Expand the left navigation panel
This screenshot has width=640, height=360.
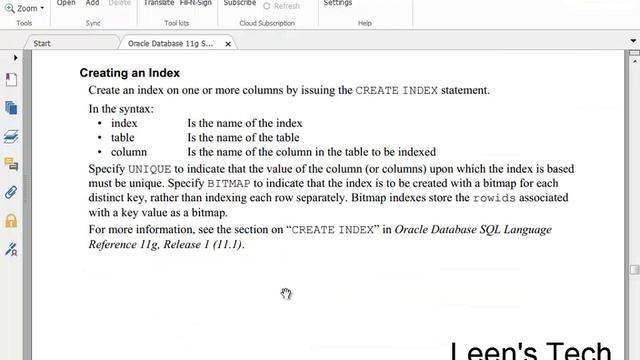tap(16, 58)
